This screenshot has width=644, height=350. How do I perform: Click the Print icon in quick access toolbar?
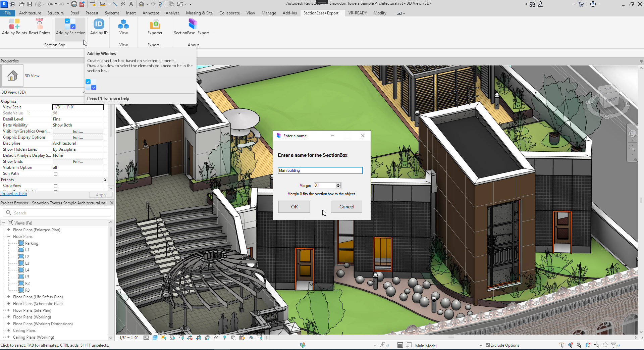click(x=74, y=4)
